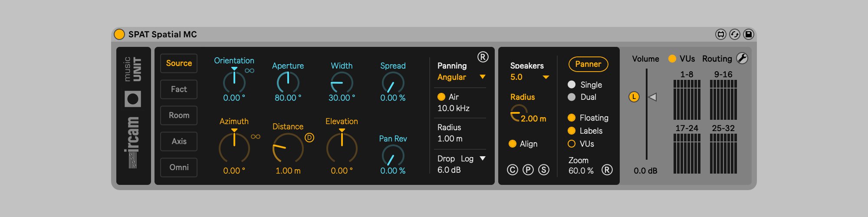This screenshot has height=217, width=868.
Task: Click the 1-8 VU meter group
Action: pyautogui.click(x=687, y=100)
